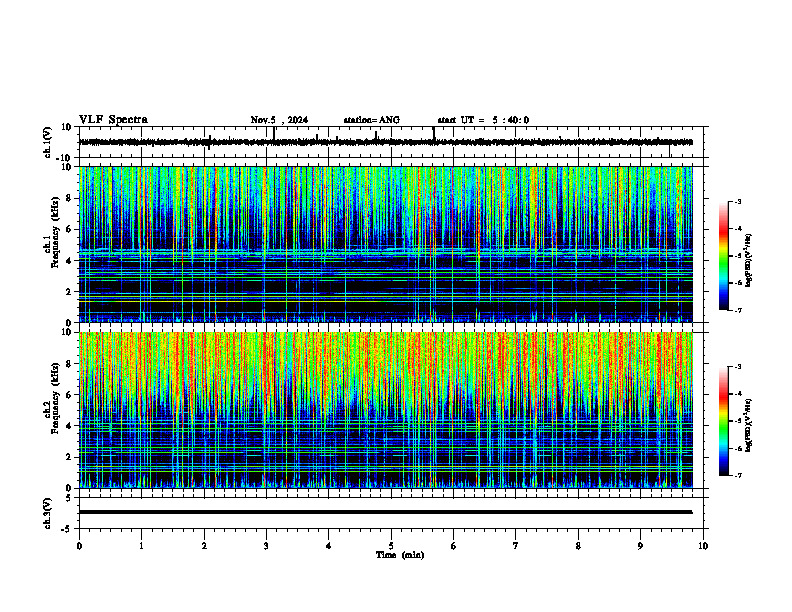
Task: Click the "station=ANG" header label
Action: (371, 120)
